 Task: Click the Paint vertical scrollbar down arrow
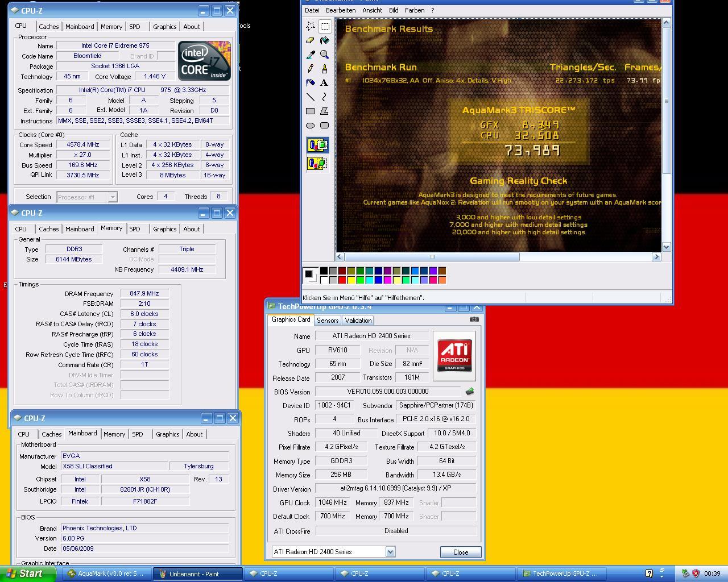pos(667,247)
